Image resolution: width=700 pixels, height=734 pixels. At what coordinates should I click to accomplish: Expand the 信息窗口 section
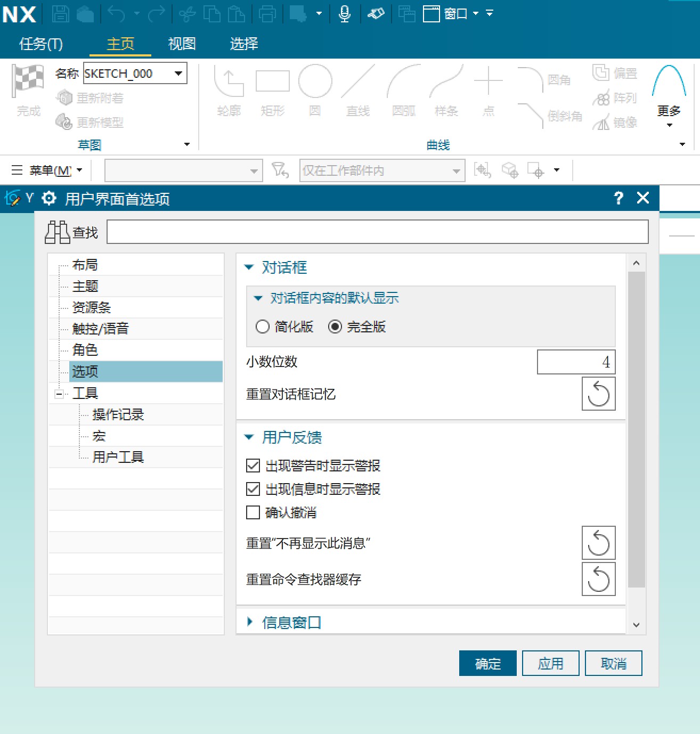pos(250,622)
